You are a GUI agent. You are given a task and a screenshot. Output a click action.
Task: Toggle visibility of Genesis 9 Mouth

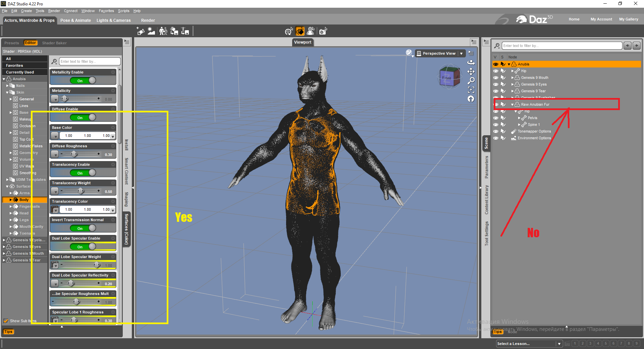coord(496,78)
